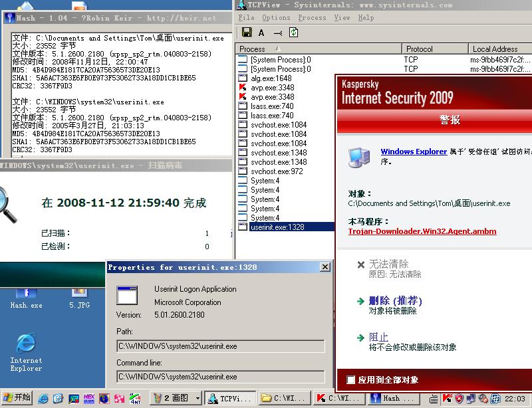
Task: Close the Properties for userinit.exe dialog
Action: tap(325, 267)
